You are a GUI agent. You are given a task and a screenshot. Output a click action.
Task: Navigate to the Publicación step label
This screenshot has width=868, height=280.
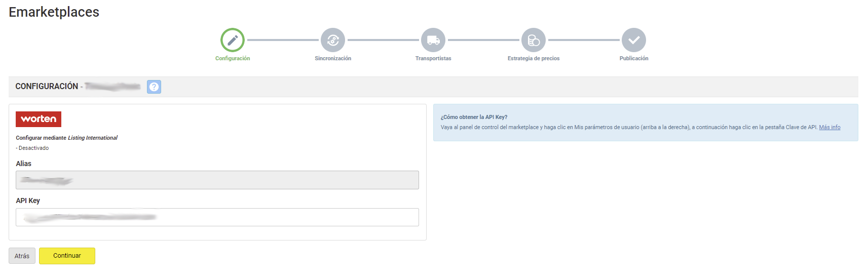tap(634, 59)
